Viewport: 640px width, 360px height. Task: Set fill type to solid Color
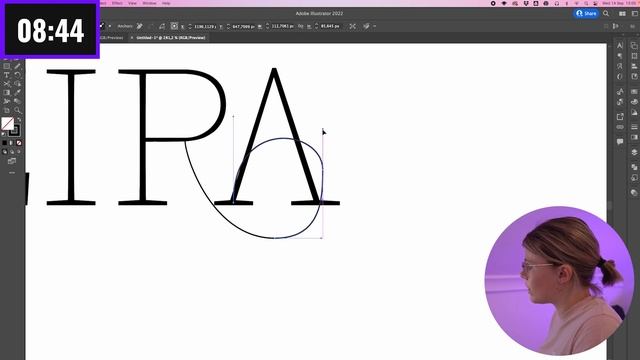(4, 143)
